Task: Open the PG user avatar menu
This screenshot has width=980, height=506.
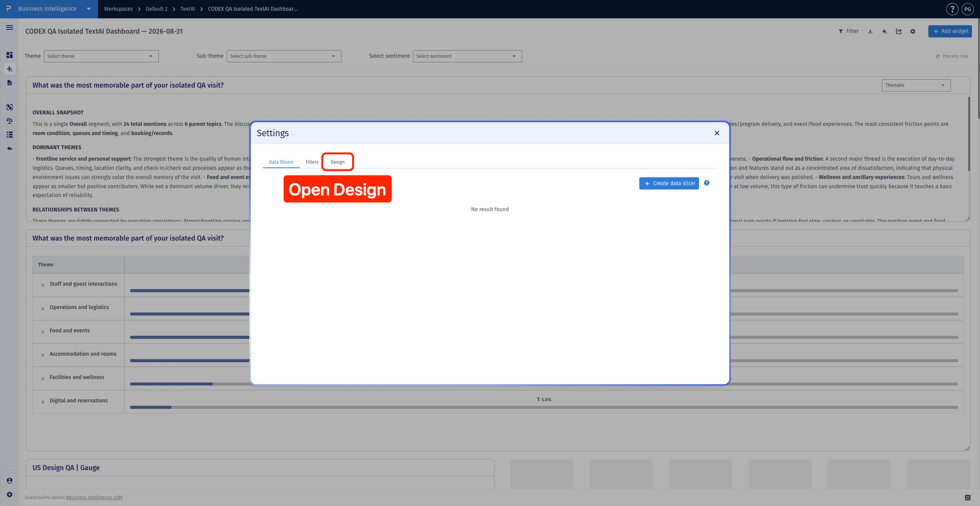Action: click(968, 9)
